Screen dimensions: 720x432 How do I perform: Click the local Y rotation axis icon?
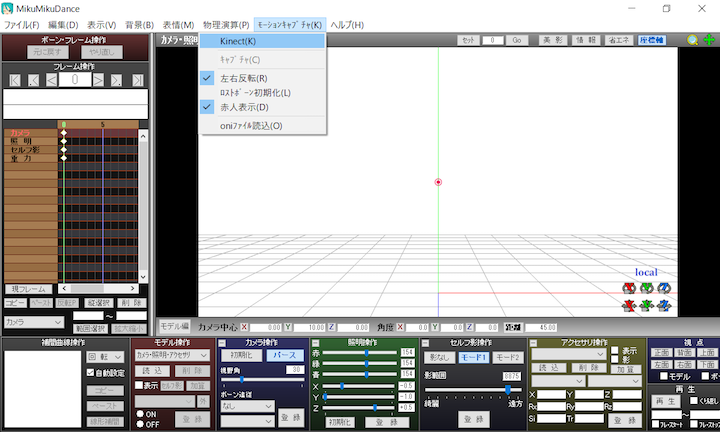647,288
